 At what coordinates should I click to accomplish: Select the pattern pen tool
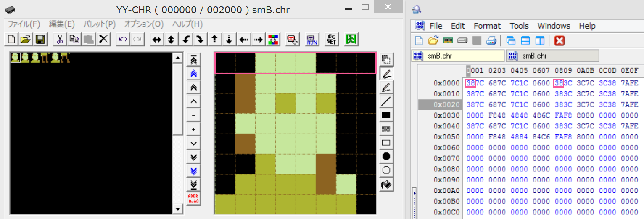[x=386, y=87]
